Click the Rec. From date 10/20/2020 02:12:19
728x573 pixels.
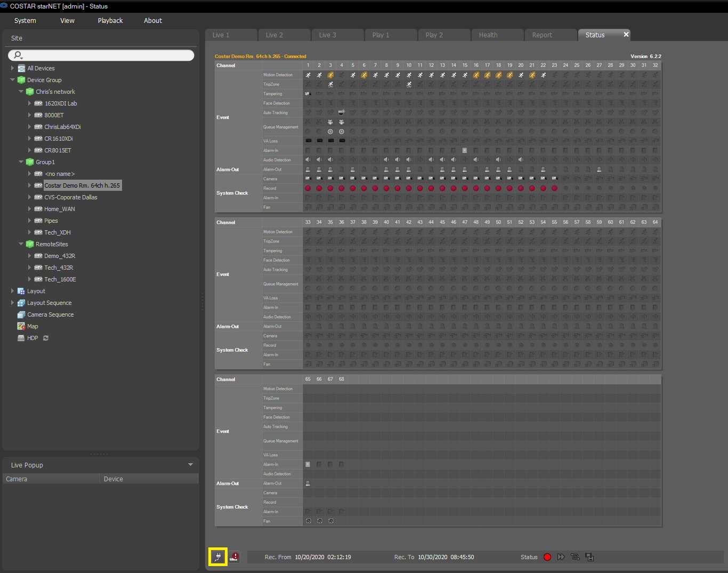tap(323, 557)
